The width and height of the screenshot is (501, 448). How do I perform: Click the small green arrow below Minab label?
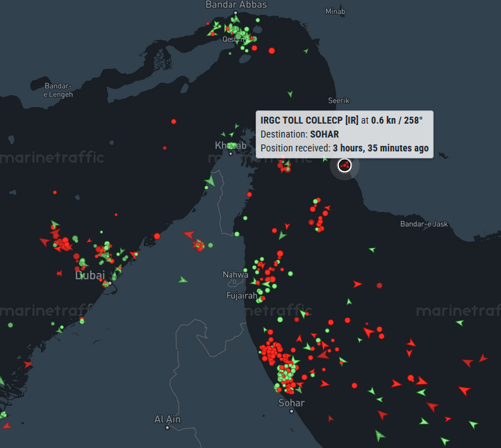coord(306,51)
